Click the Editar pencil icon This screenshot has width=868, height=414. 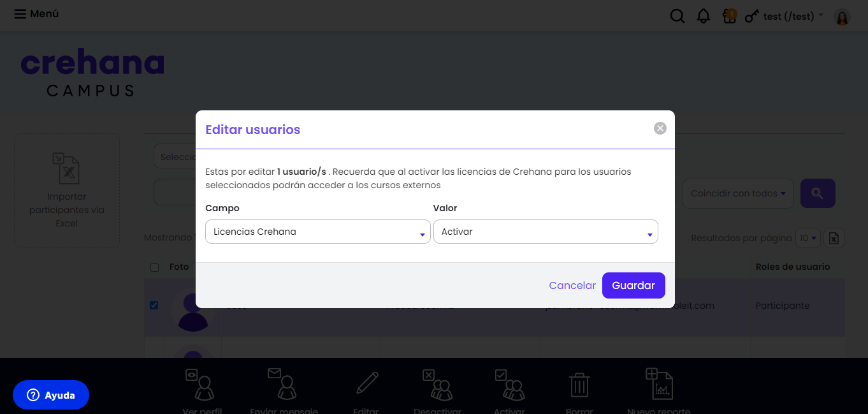[x=367, y=383]
